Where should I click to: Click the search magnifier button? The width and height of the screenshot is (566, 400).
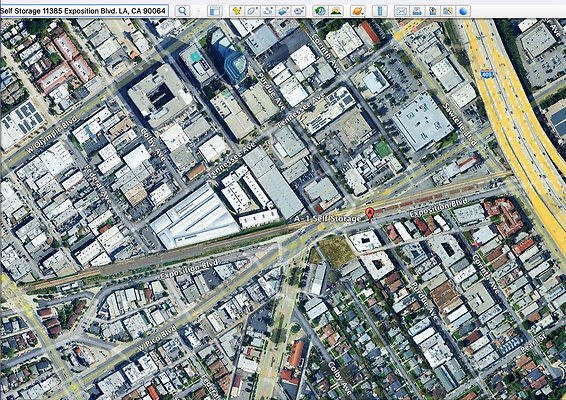(183, 11)
